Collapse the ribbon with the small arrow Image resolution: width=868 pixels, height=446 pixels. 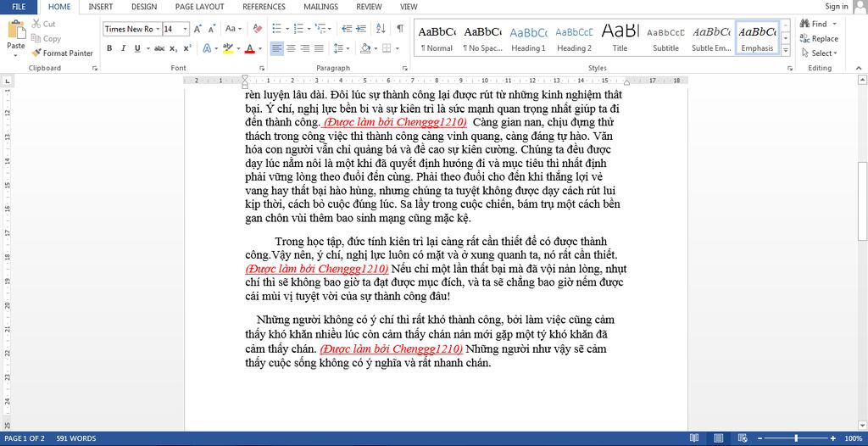pos(860,68)
